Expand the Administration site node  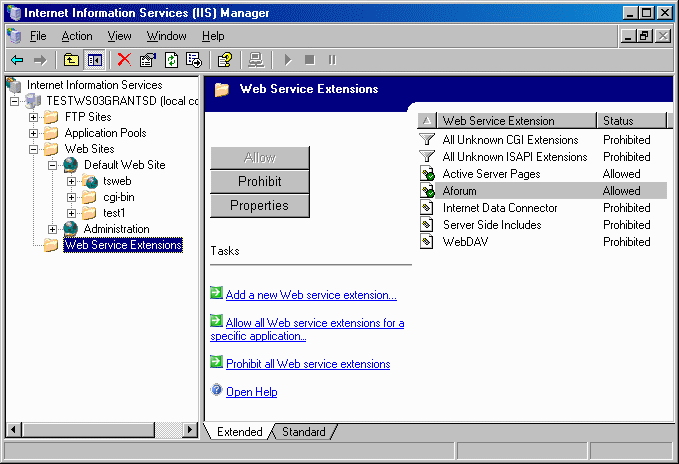pos(52,229)
